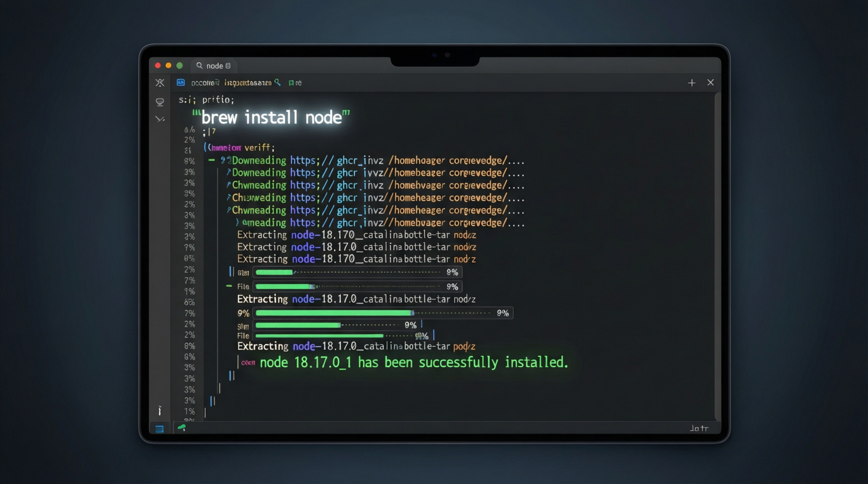Click the pink tag label before the success message

tap(248, 362)
